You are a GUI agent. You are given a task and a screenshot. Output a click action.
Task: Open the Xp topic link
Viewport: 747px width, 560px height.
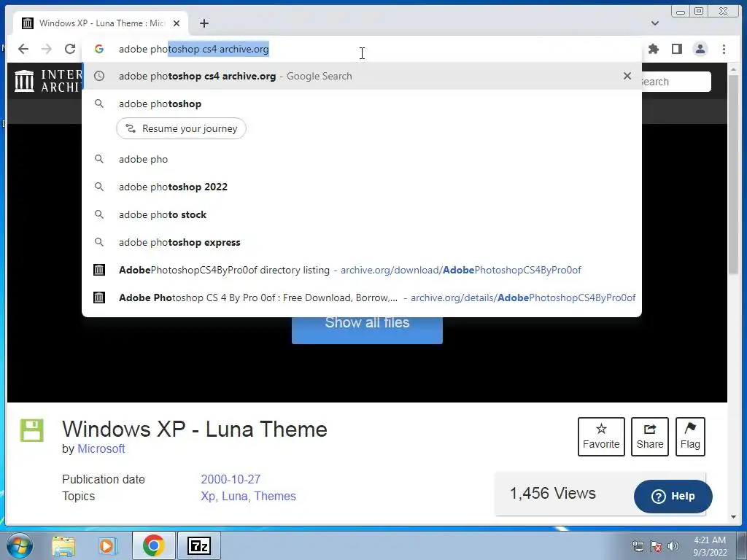(x=208, y=496)
